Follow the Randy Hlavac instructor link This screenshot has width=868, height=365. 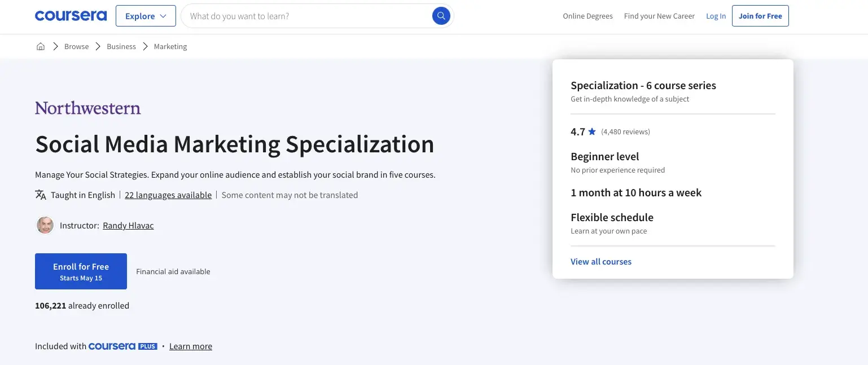[x=128, y=225]
